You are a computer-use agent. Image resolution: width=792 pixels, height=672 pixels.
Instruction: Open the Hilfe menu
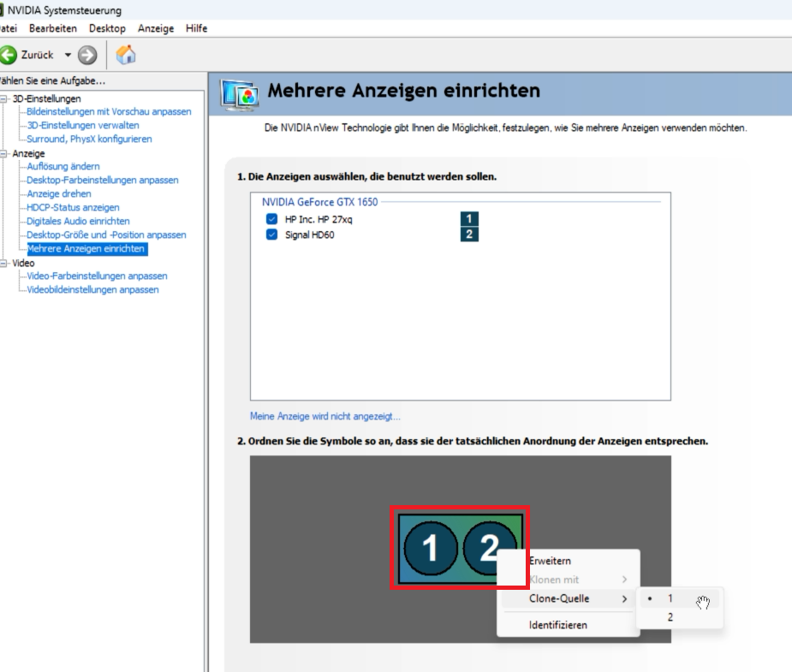[196, 28]
